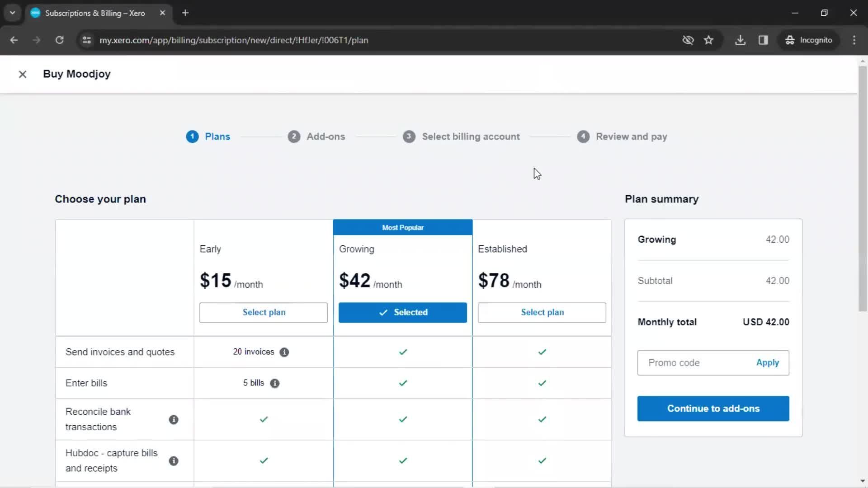This screenshot has width=868, height=488.
Task: Click the info icon next to 20 invoices
Action: point(284,352)
